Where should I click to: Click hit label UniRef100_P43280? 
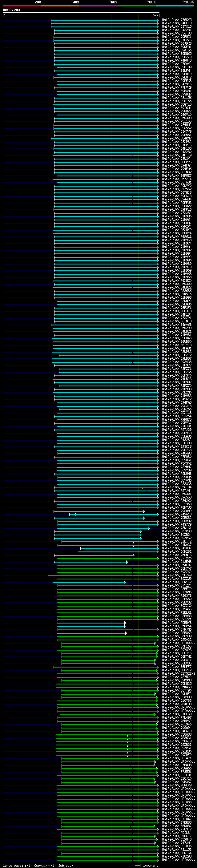tap(177, 152)
